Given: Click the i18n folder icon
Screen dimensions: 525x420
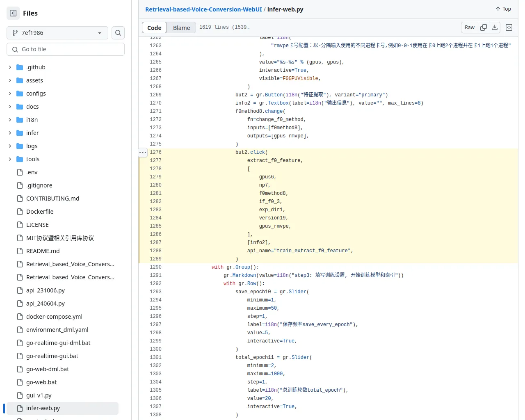Looking at the screenshot, I should (20, 120).
